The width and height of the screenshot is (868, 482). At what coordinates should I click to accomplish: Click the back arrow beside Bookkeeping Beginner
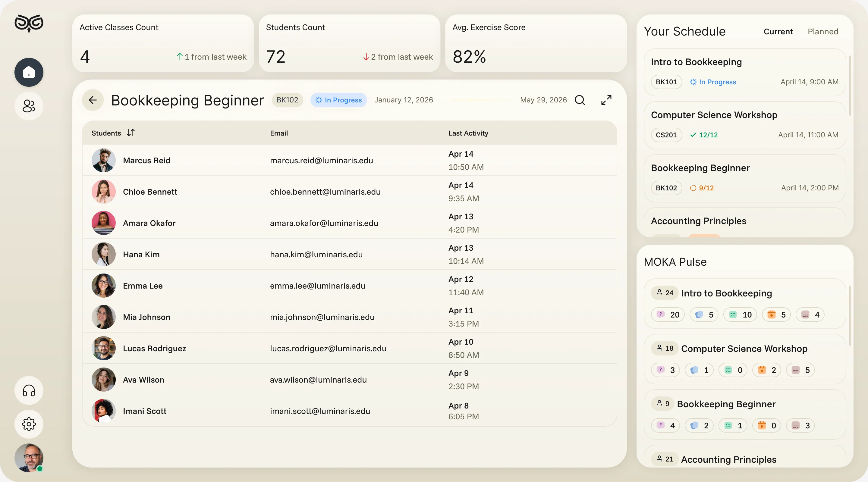[x=93, y=100]
